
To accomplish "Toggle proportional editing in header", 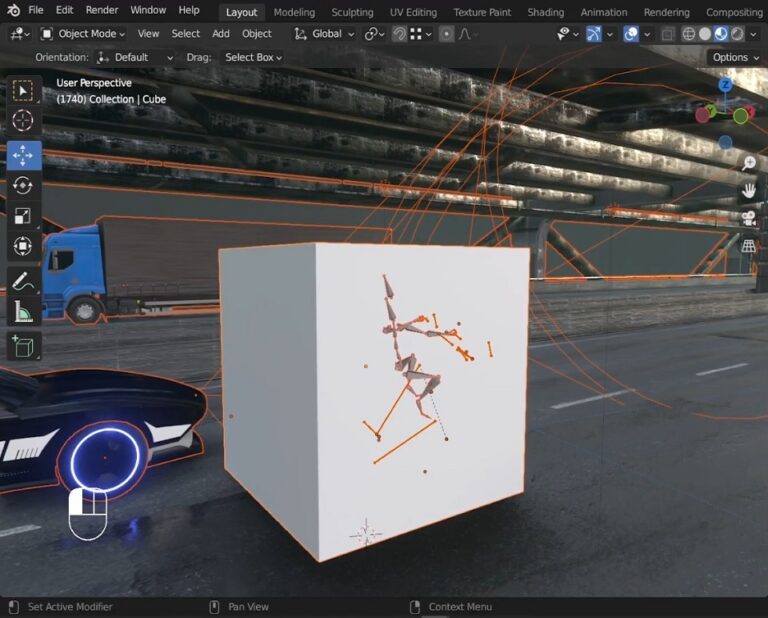I will pos(446,34).
